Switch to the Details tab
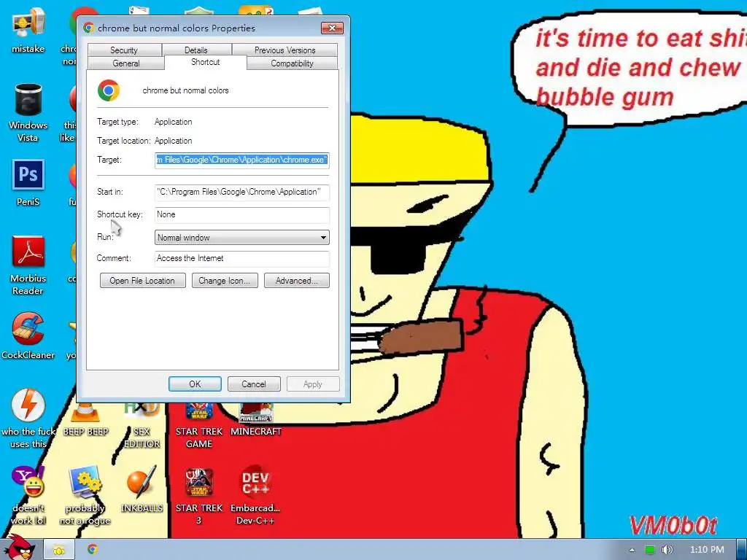Screen dimensions: 747x560 click(x=196, y=50)
